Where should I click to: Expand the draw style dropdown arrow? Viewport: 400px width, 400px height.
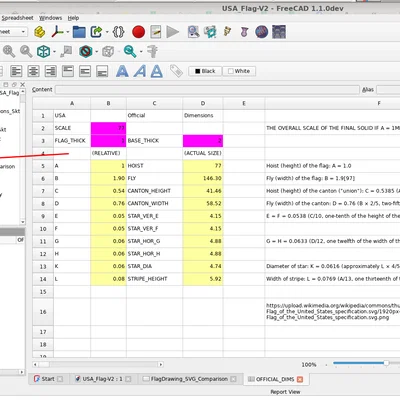coord(96,52)
